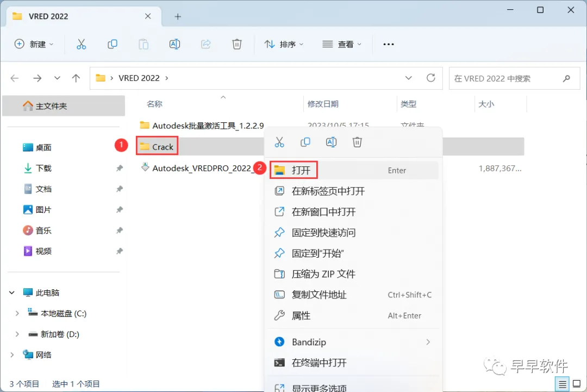
Task: Open 主文件夹 in the sidebar
Action: pos(64,106)
